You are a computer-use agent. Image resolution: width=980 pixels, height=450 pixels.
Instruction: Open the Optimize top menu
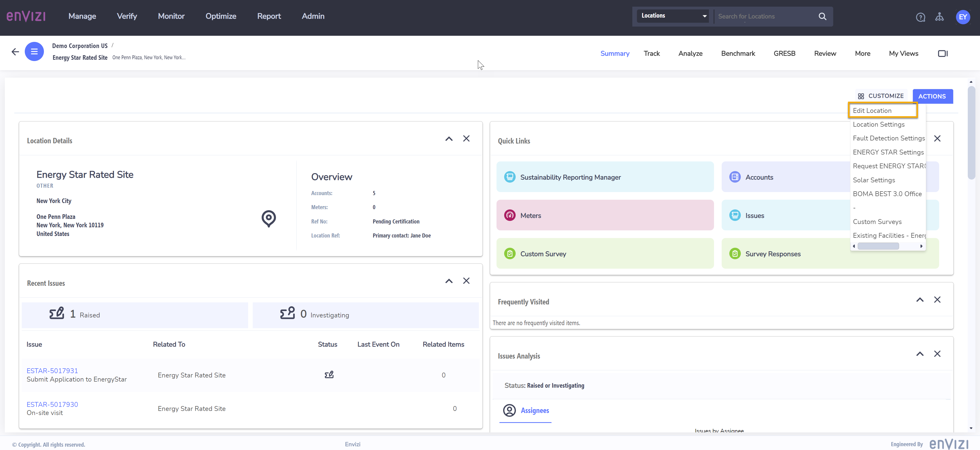pyautogui.click(x=221, y=16)
